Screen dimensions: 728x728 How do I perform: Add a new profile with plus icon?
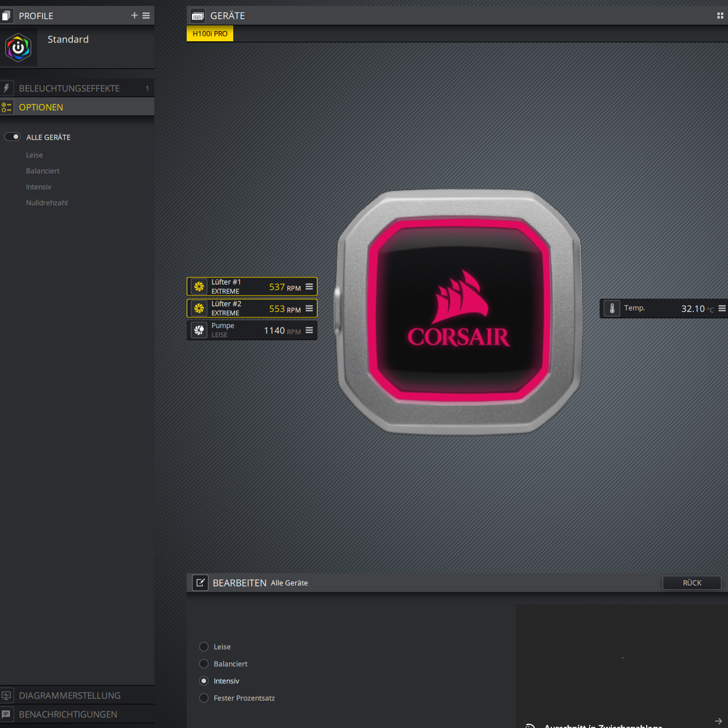click(x=134, y=15)
